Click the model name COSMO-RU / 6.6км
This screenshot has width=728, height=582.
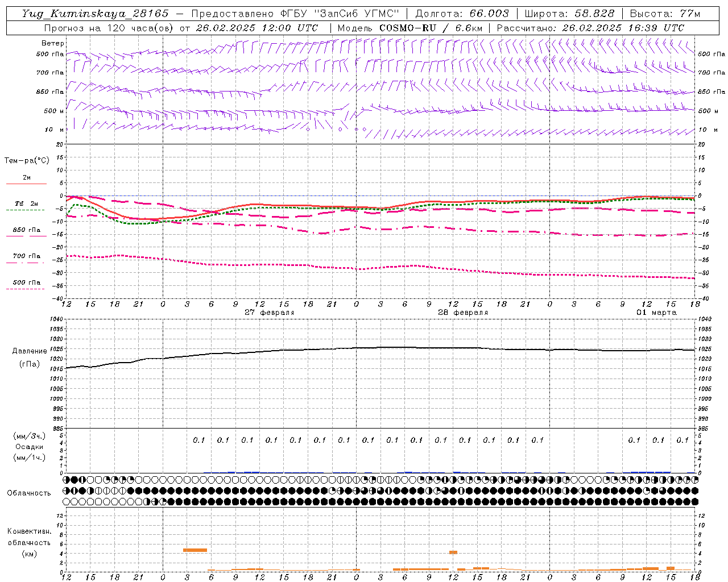tap(431, 28)
